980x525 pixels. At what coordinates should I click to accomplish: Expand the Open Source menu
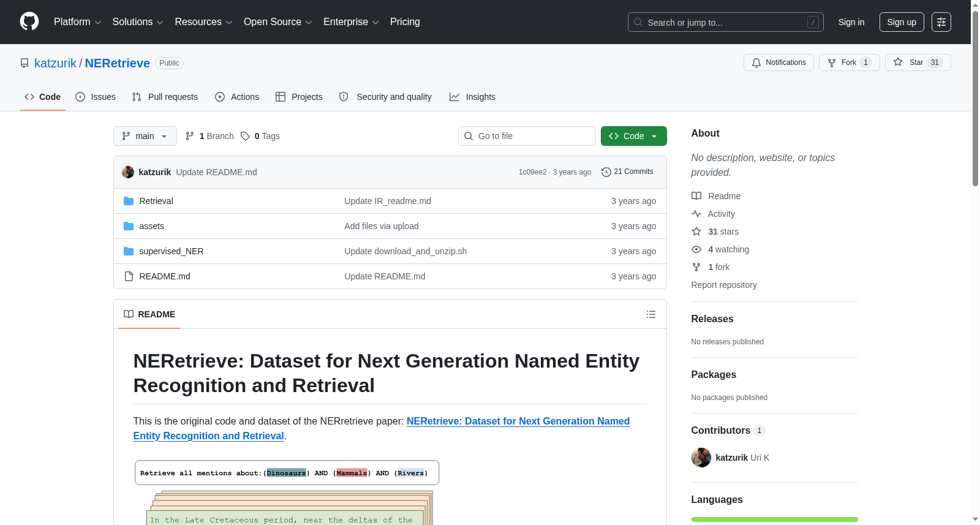278,22
